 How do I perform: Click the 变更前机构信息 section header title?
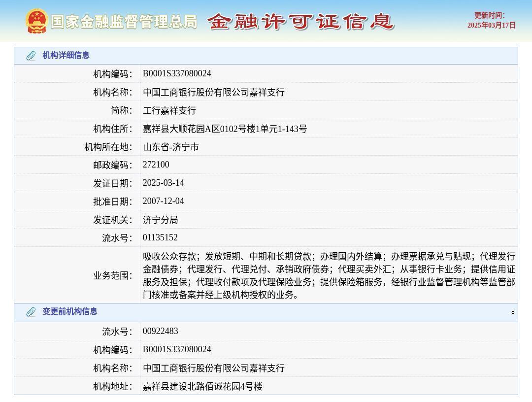(70, 312)
